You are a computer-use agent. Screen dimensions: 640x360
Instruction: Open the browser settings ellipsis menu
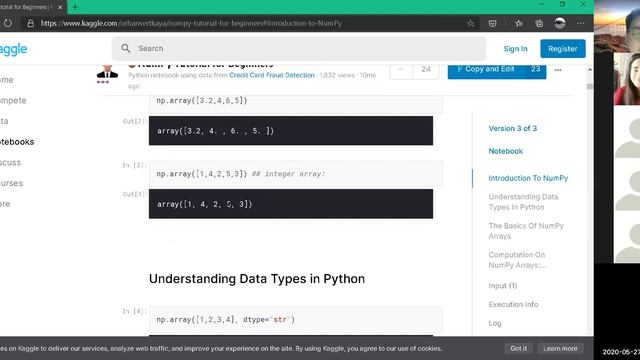click(x=581, y=23)
